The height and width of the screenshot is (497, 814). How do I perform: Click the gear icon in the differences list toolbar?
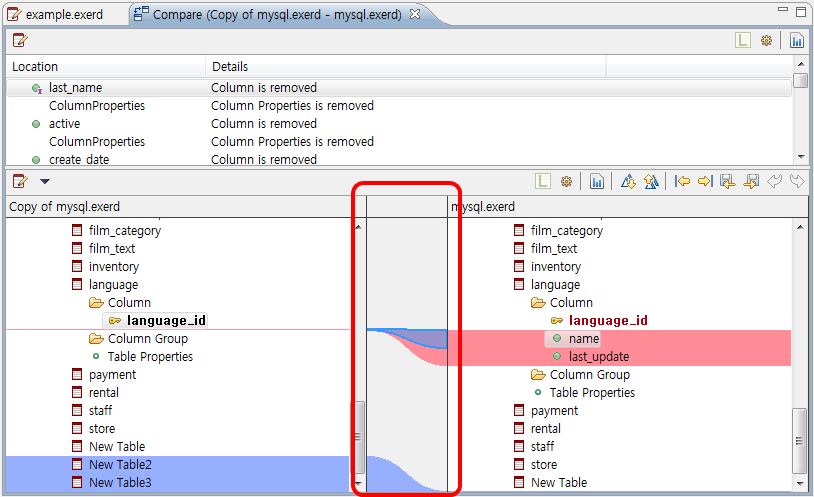(x=766, y=40)
